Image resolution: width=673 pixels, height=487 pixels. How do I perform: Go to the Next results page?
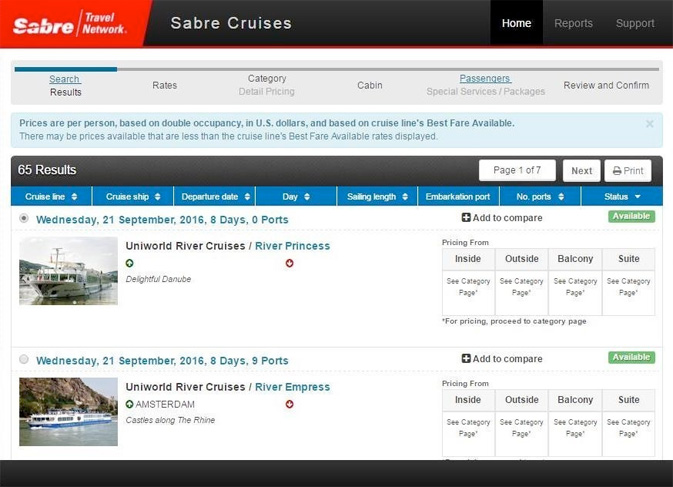click(582, 171)
